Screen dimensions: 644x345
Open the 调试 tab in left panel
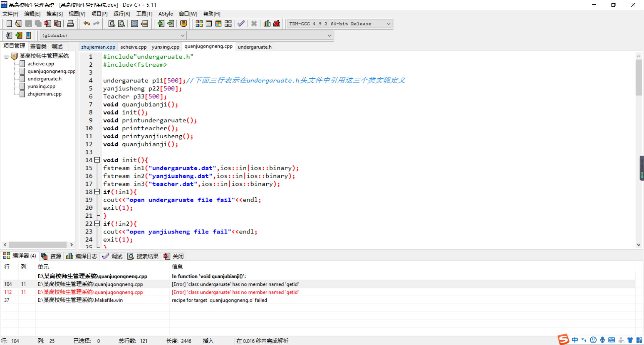point(57,47)
